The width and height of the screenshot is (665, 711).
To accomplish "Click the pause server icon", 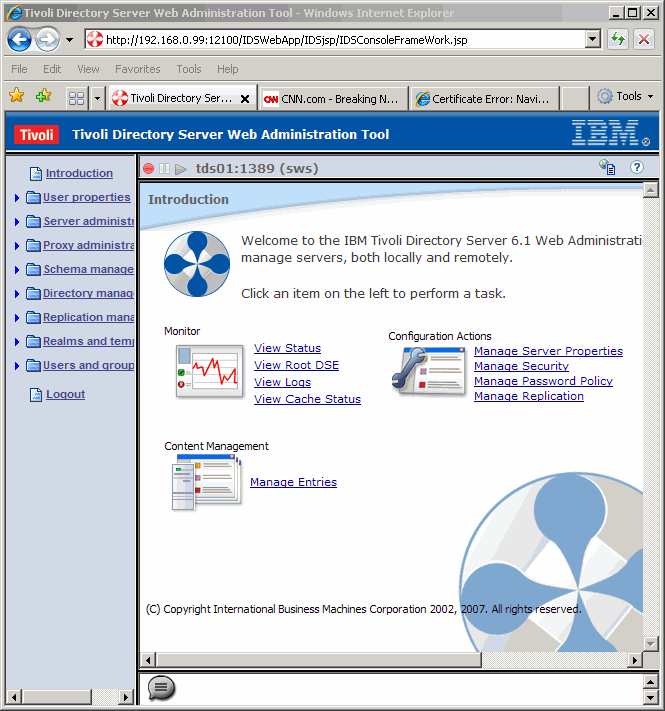I will pos(165,169).
